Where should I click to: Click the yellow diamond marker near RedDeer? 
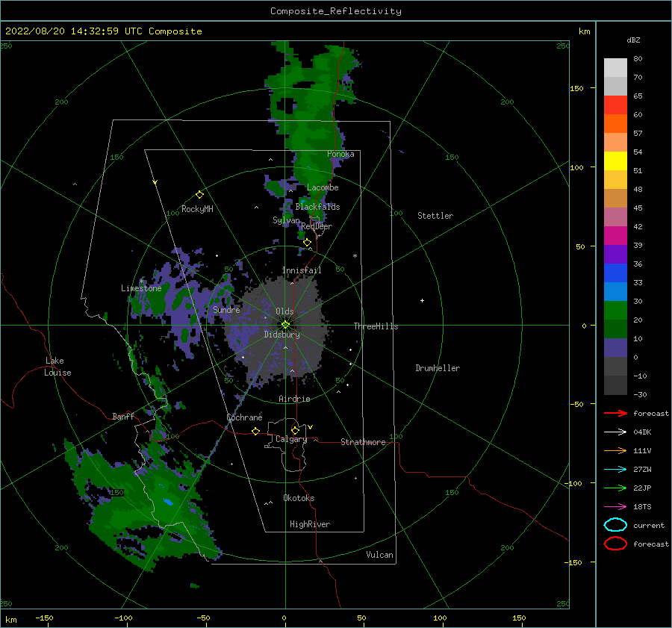(307, 243)
